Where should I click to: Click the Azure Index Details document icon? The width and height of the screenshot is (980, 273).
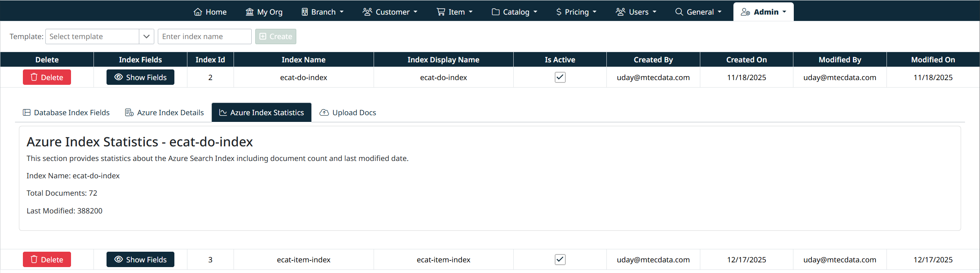[x=129, y=112]
